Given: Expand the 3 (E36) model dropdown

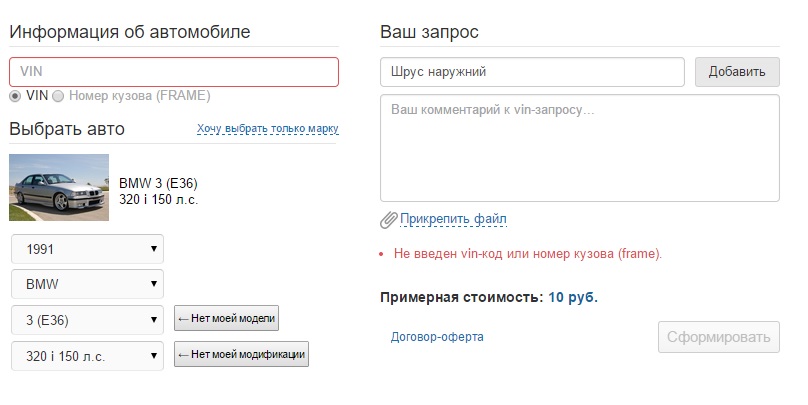Looking at the screenshot, I should tap(87, 320).
